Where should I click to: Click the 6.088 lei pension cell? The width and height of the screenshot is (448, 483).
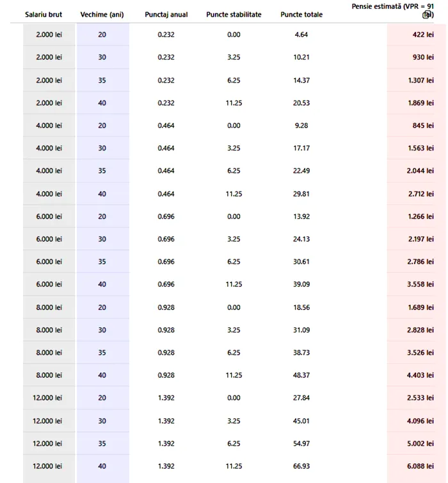(420, 467)
